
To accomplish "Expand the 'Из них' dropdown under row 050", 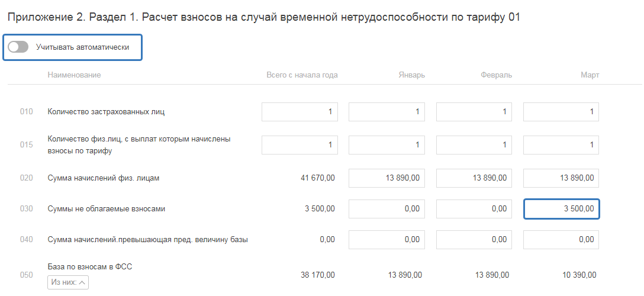I will click(x=68, y=282).
